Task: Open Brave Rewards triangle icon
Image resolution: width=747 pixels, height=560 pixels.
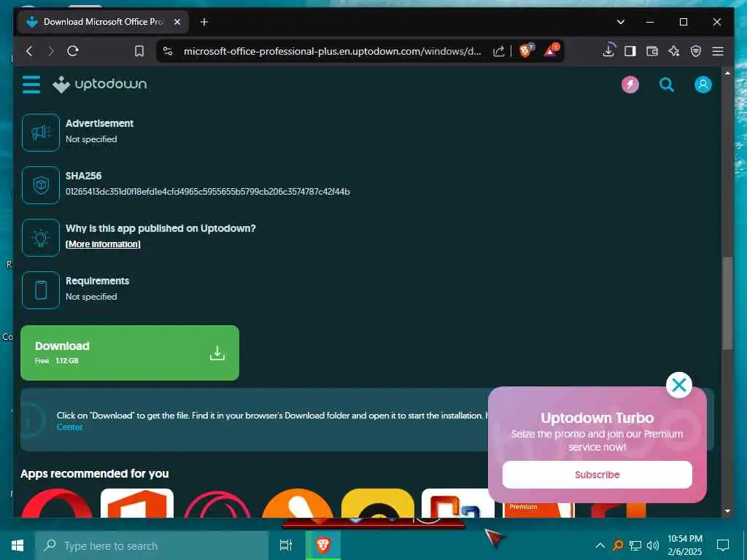Action: pyautogui.click(x=551, y=50)
